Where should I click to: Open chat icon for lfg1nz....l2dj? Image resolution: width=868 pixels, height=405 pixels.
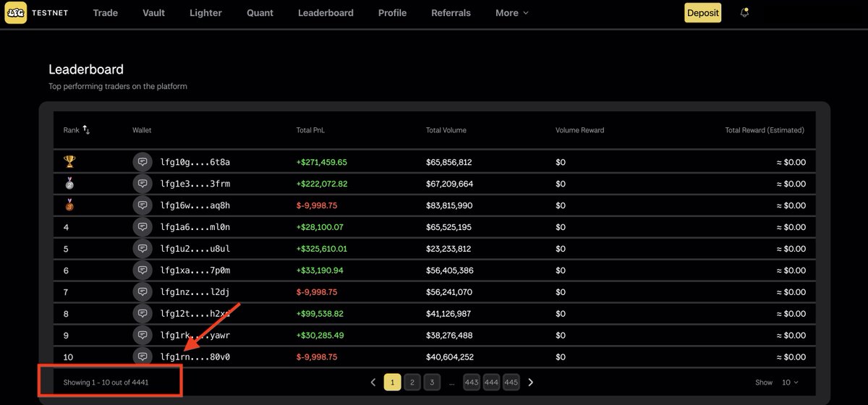click(142, 292)
